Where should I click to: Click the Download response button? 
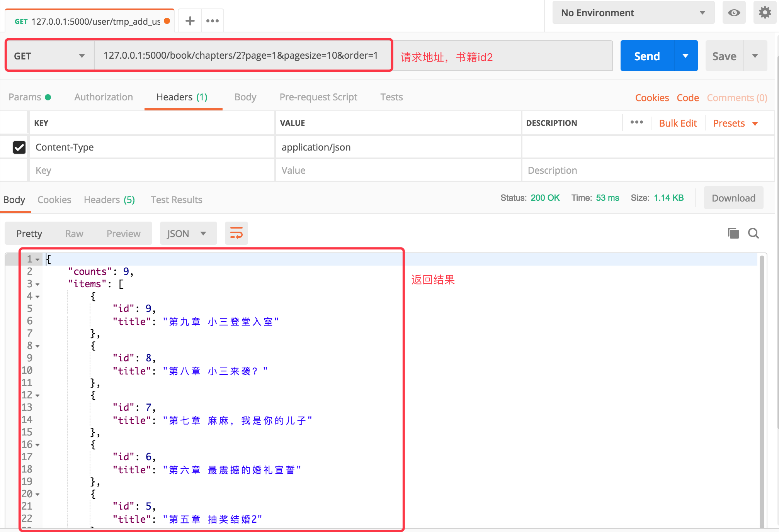733,198
